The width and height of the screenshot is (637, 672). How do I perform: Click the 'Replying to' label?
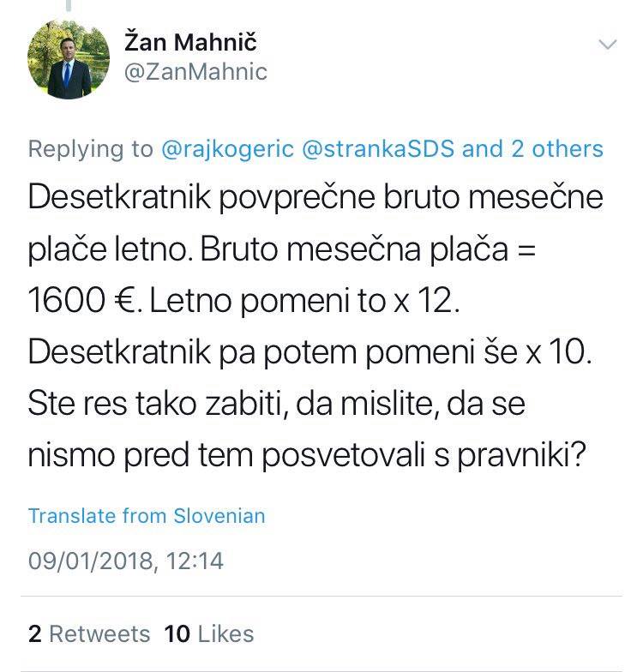pos(91,149)
